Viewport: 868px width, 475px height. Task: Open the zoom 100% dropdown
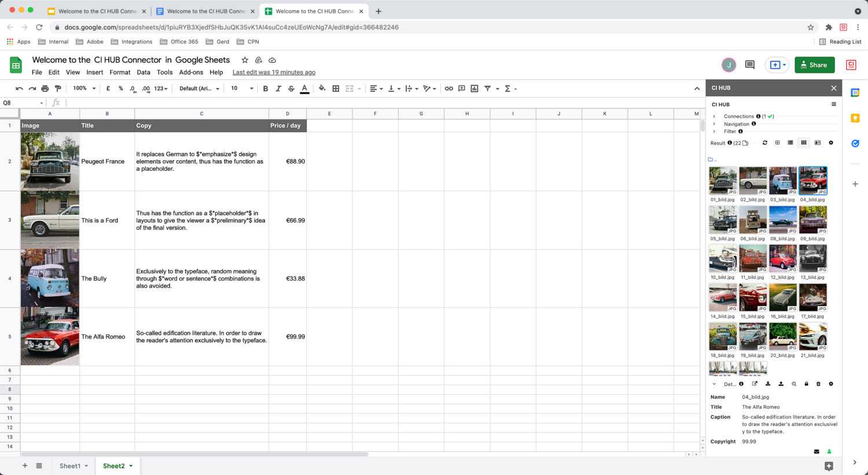tap(84, 89)
